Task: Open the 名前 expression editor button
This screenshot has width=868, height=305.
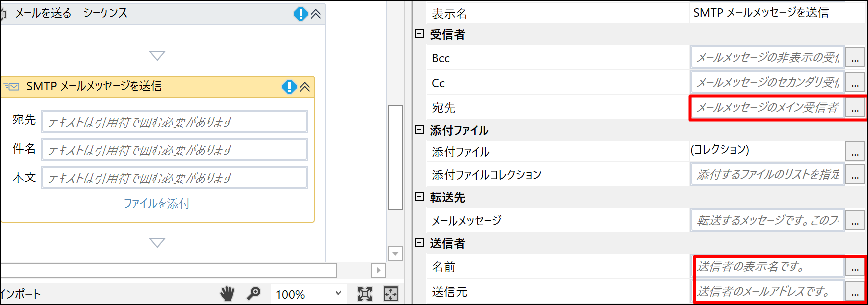Action: (855, 267)
